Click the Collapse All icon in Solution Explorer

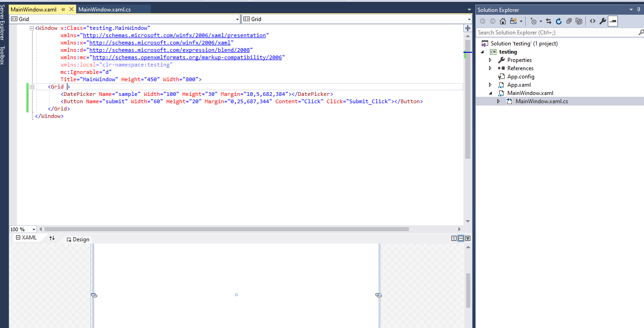(568, 21)
